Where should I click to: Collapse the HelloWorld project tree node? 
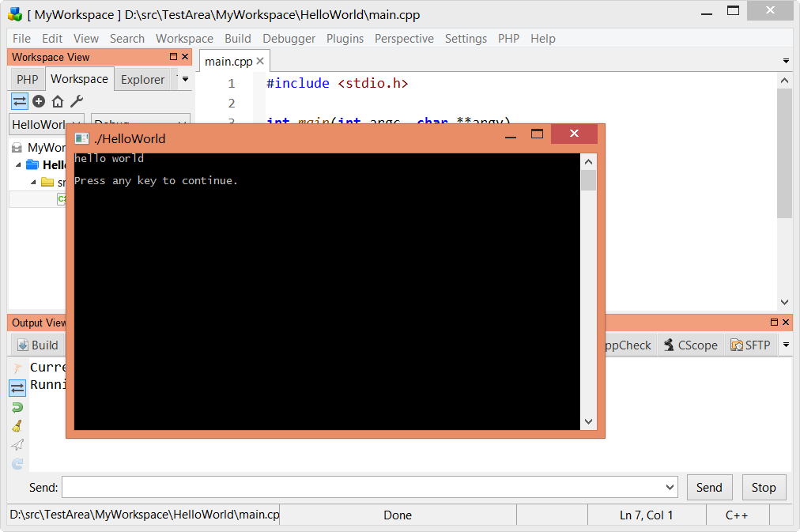18,164
